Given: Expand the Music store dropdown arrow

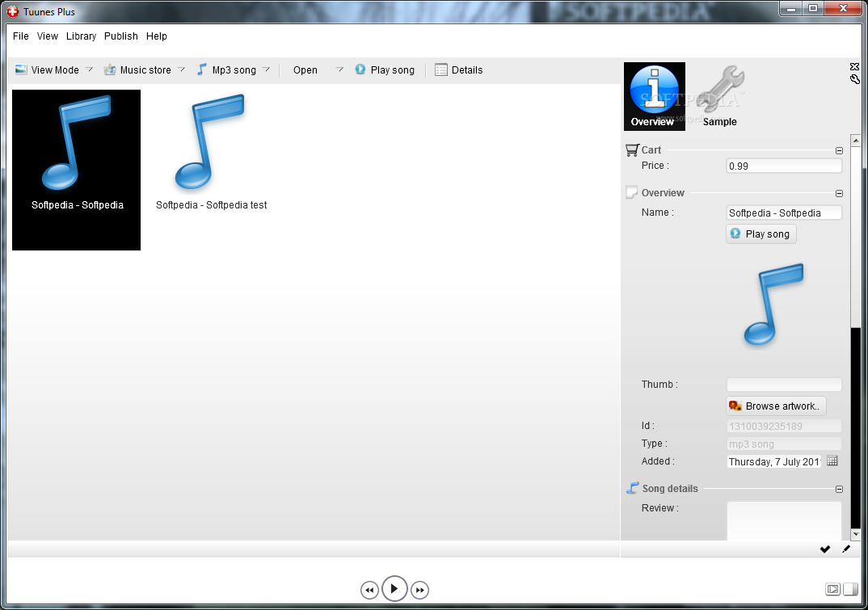Looking at the screenshot, I should click(x=181, y=69).
